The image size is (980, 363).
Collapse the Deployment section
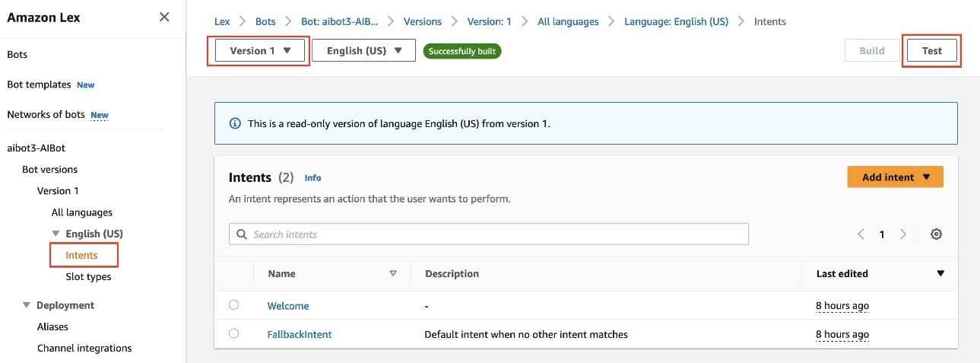pyautogui.click(x=27, y=305)
